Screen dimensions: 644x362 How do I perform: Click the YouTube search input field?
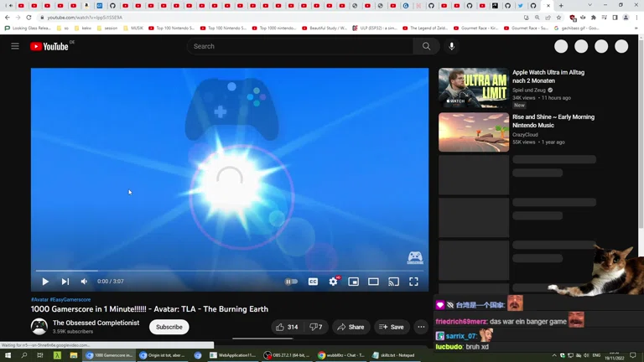[x=302, y=46]
